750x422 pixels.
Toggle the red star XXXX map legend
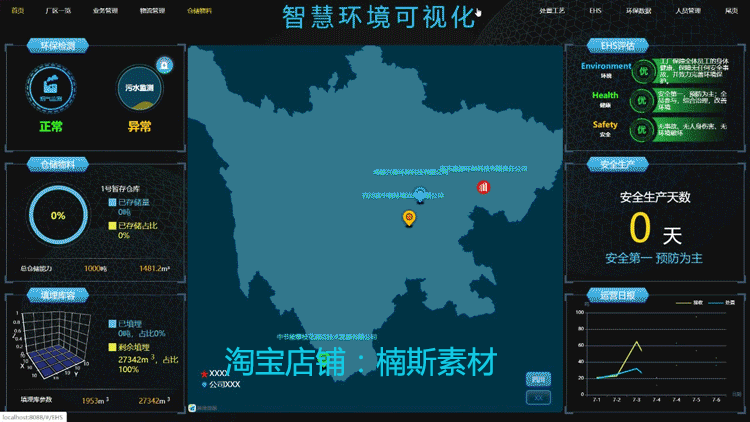pyautogui.click(x=214, y=373)
